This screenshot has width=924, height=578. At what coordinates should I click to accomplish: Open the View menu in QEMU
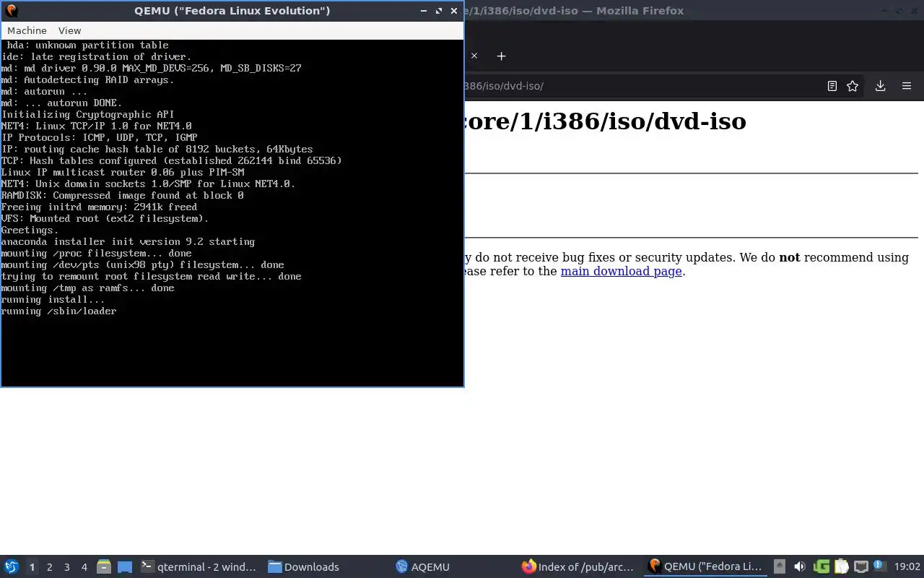point(69,30)
